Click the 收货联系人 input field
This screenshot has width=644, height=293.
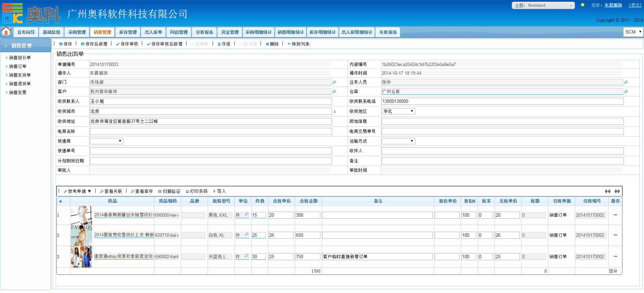(x=211, y=101)
